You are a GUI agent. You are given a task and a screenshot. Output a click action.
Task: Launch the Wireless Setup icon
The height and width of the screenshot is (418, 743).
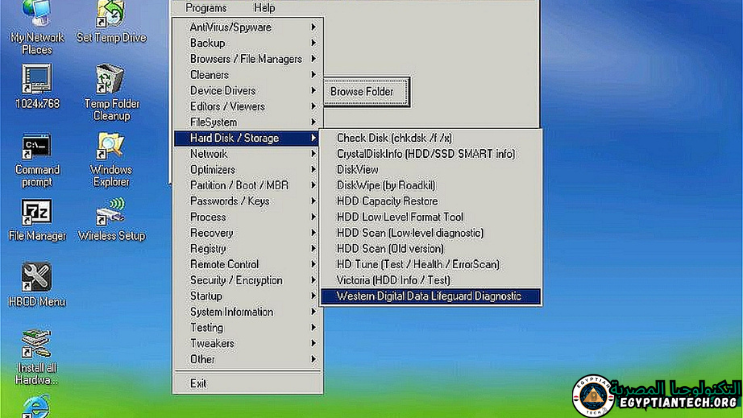coord(110,215)
